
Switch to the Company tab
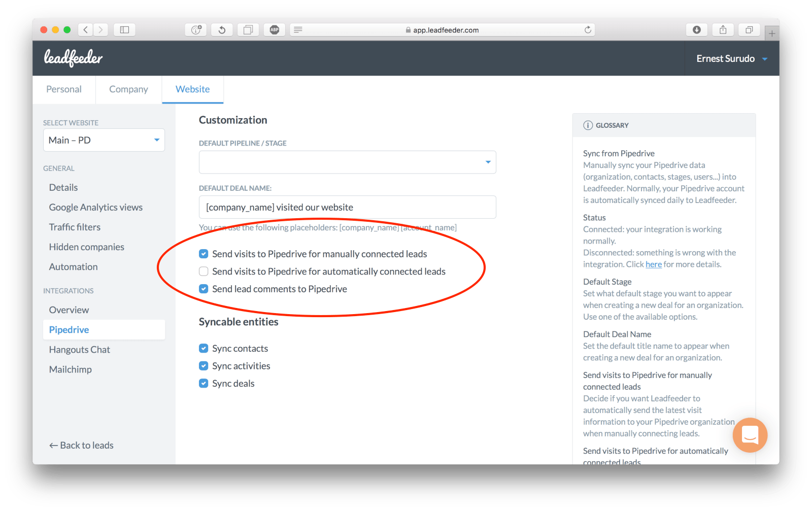click(x=128, y=89)
